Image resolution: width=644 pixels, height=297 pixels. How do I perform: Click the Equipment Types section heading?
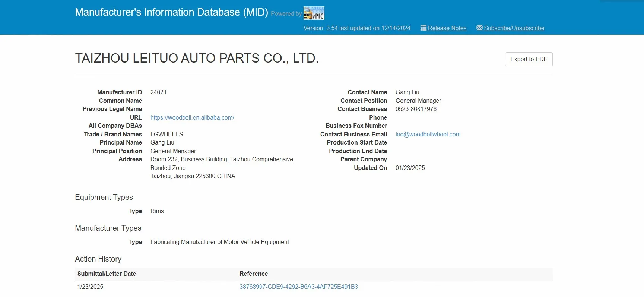[x=104, y=198]
